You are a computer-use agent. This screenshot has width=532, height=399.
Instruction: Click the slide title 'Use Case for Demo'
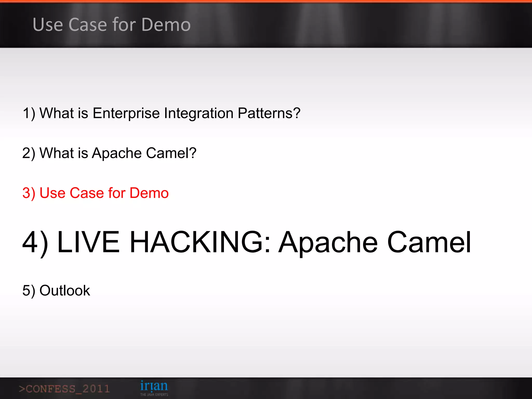112,25
